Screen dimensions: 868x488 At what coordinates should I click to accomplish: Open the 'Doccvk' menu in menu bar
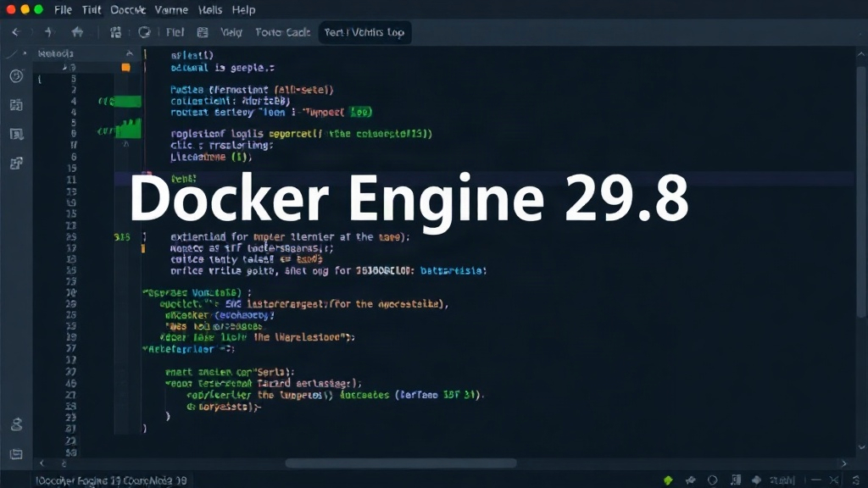[x=128, y=10]
